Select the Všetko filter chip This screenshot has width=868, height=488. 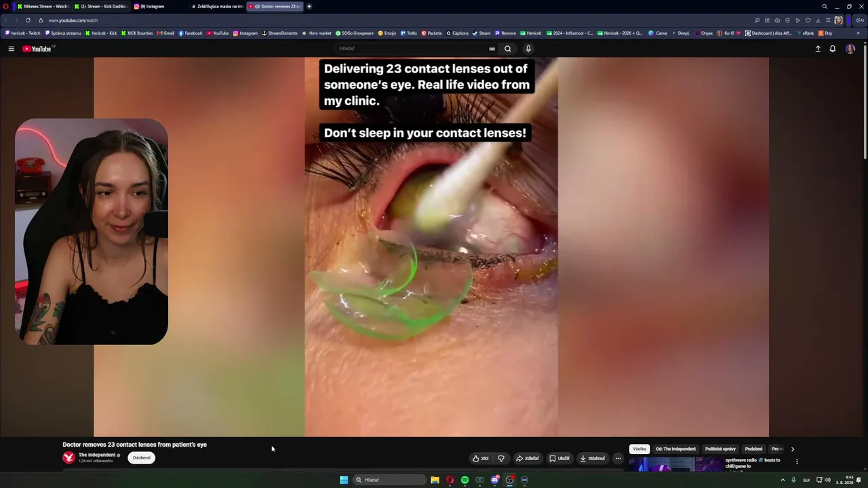(x=639, y=449)
